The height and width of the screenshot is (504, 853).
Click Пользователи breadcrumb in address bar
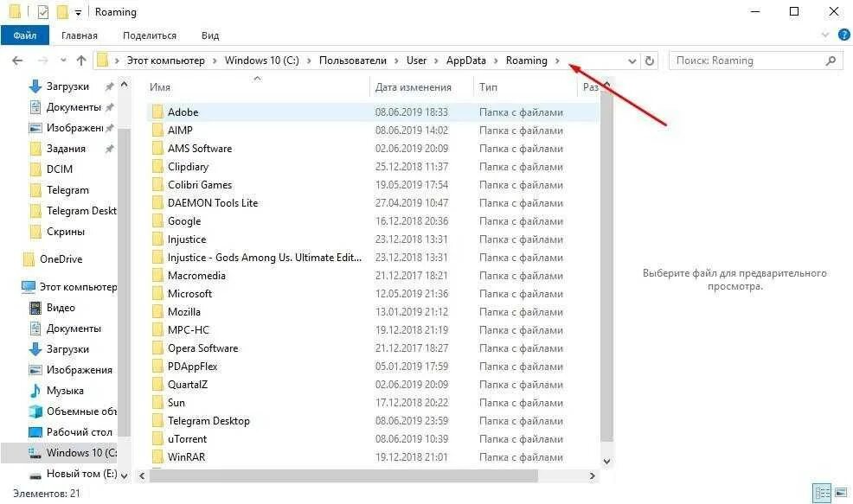352,61
